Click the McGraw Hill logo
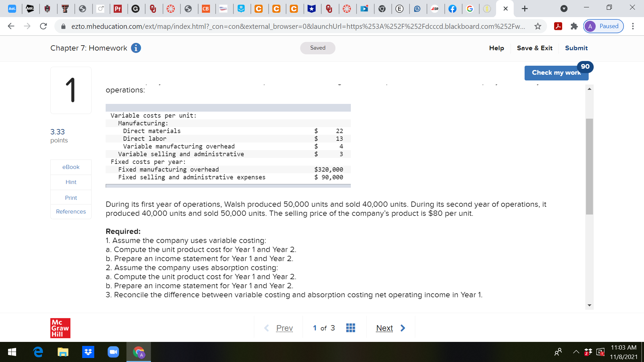This screenshot has height=362, width=644. [60, 328]
